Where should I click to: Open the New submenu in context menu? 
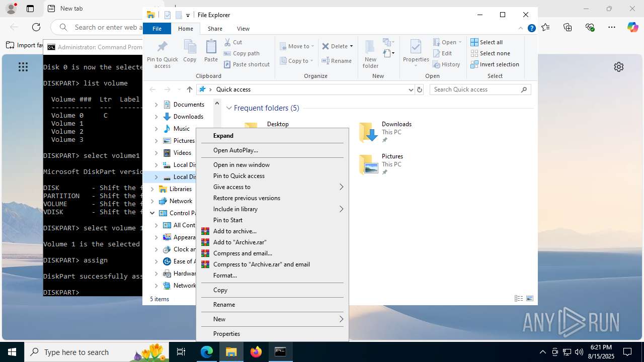[x=272, y=319]
